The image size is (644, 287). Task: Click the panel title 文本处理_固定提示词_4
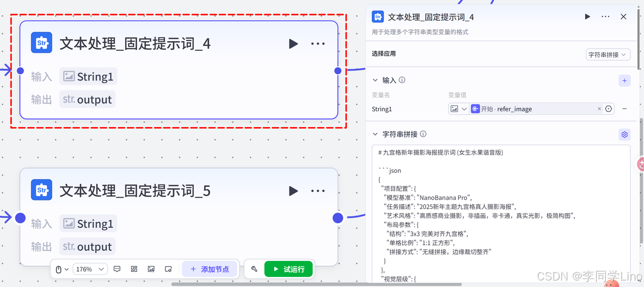click(431, 17)
